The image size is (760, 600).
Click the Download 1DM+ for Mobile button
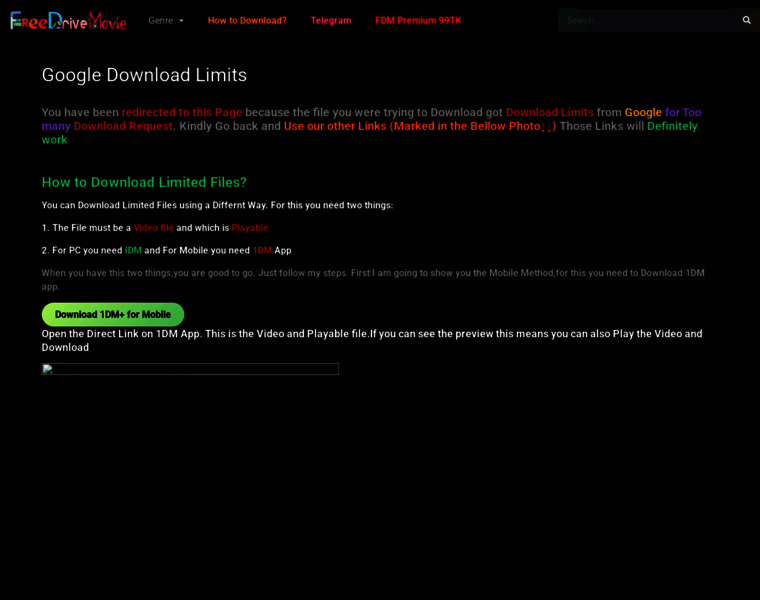(113, 315)
